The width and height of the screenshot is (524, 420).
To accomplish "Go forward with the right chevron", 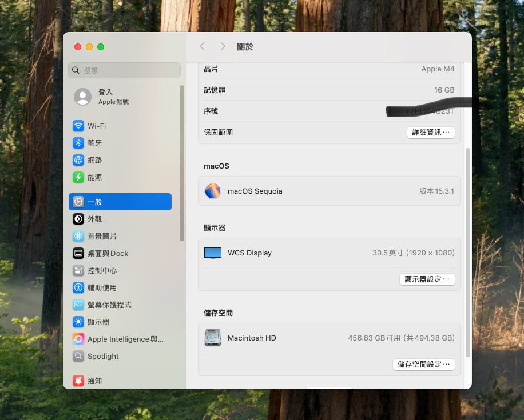I will (223, 46).
